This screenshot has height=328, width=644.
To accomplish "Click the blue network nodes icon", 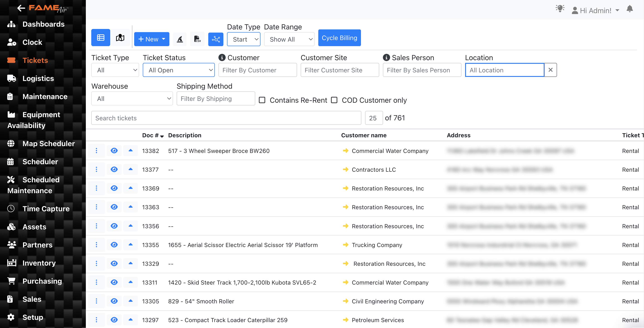I will pyautogui.click(x=215, y=39).
